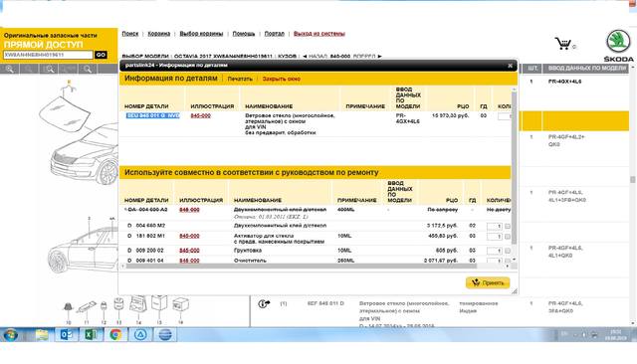
Task: Click the first zoom magnifier tool
Action: pos(10,69)
